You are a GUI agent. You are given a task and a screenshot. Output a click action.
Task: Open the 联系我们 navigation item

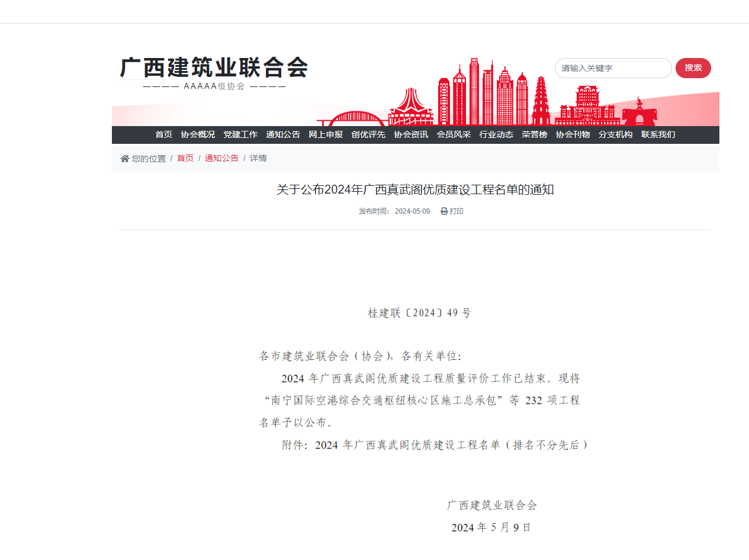658,135
